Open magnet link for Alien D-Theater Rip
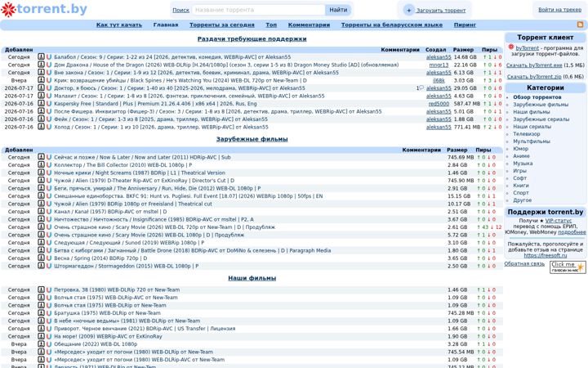The width and height of the screenshot is (588, 368). (49, 180)
